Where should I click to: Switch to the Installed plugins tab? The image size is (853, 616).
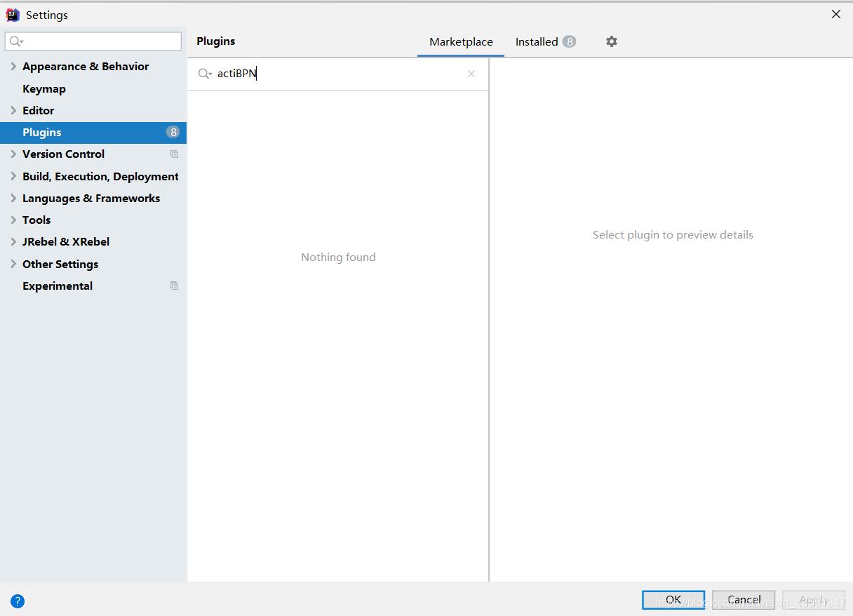tap(537, 42)
